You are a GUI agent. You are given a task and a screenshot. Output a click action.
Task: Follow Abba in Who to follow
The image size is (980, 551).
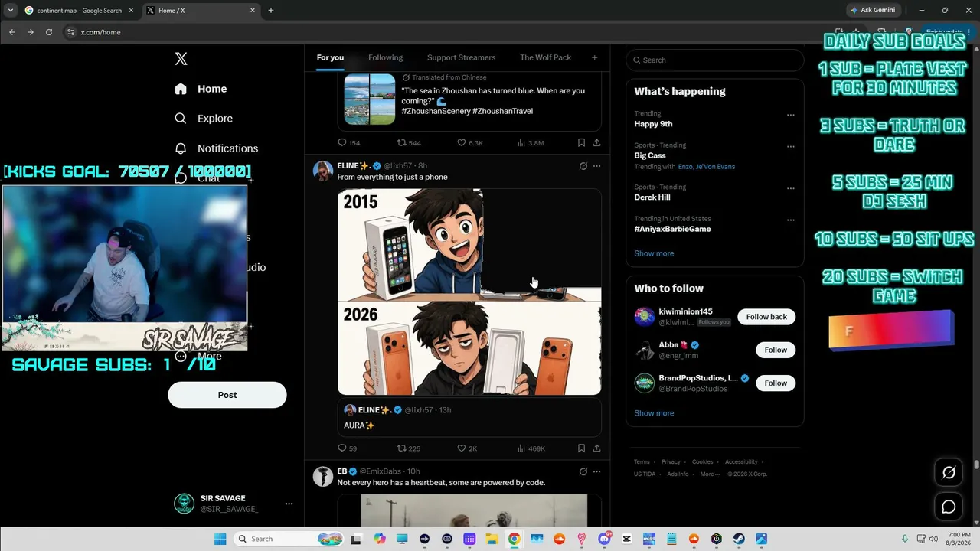[776, 350]
